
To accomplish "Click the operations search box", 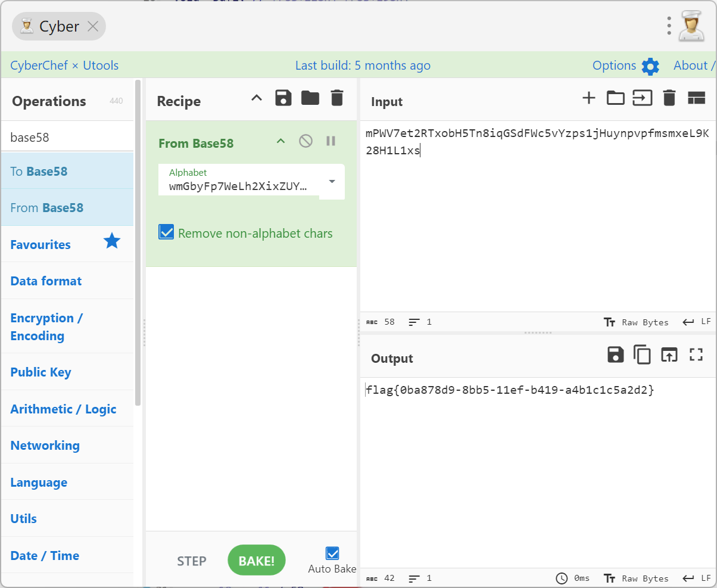I will [67, 137].
